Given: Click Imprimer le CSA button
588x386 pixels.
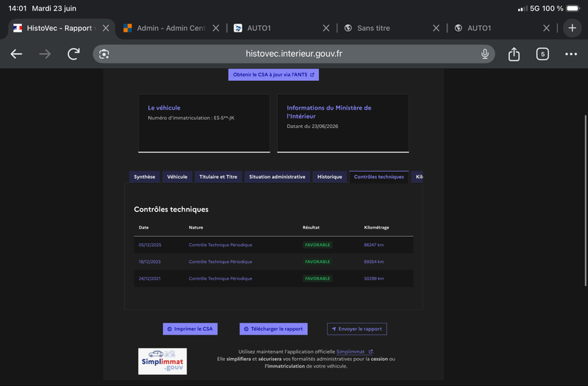Looking at the screenshot, I should pyautogui.click(x=190, y=329).
